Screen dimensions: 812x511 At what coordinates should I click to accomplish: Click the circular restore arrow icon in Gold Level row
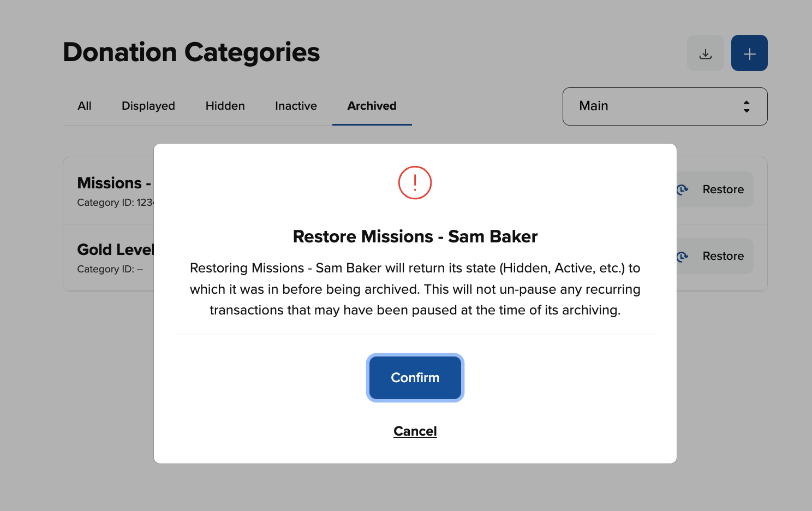[x=682, y=256]
